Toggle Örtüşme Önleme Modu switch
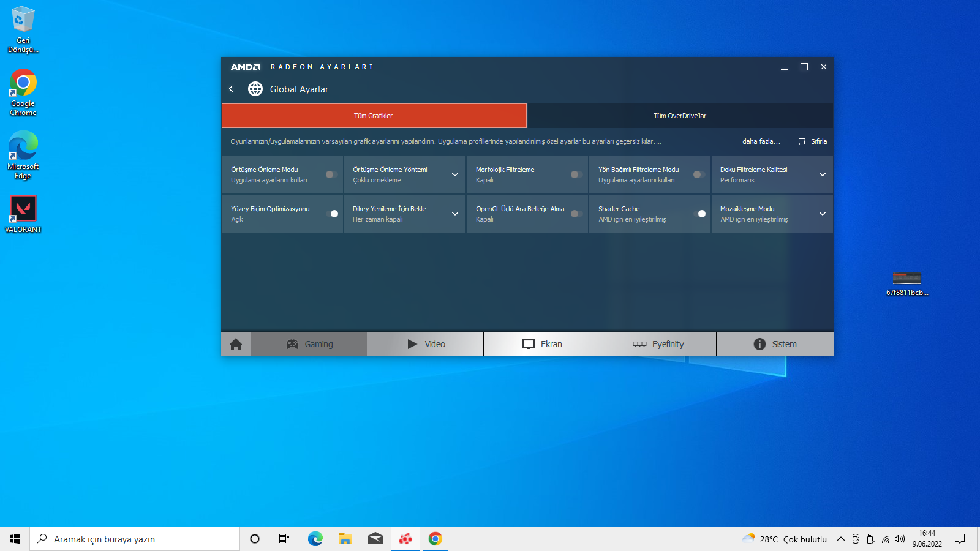The height and width of the screenshot is (551, 980). pyautogui.click(x=331, y=174)
